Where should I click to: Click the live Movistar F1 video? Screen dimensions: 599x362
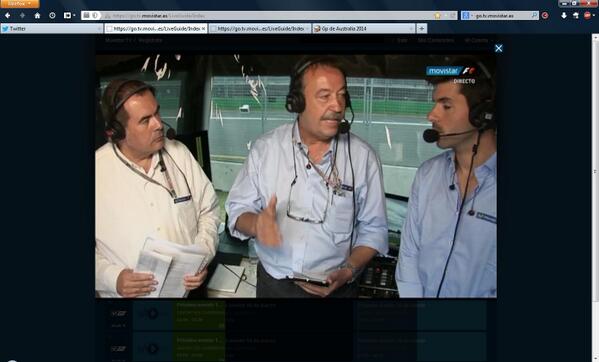pyautogui.click(x=296, y=176)
